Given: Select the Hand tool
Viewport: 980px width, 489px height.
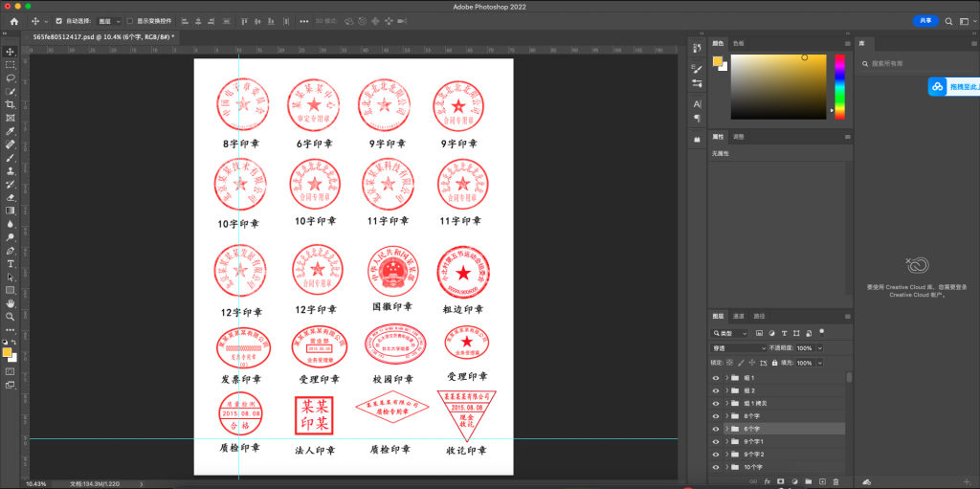Looking at the screenshot, I should [x=10, y=303].
